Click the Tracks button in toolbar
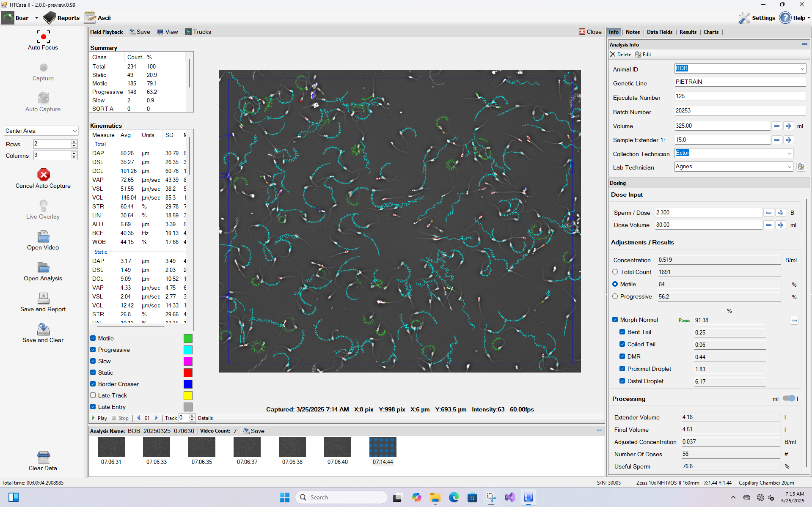The height and width of the screenshot is (507, 812). [198, 32]
